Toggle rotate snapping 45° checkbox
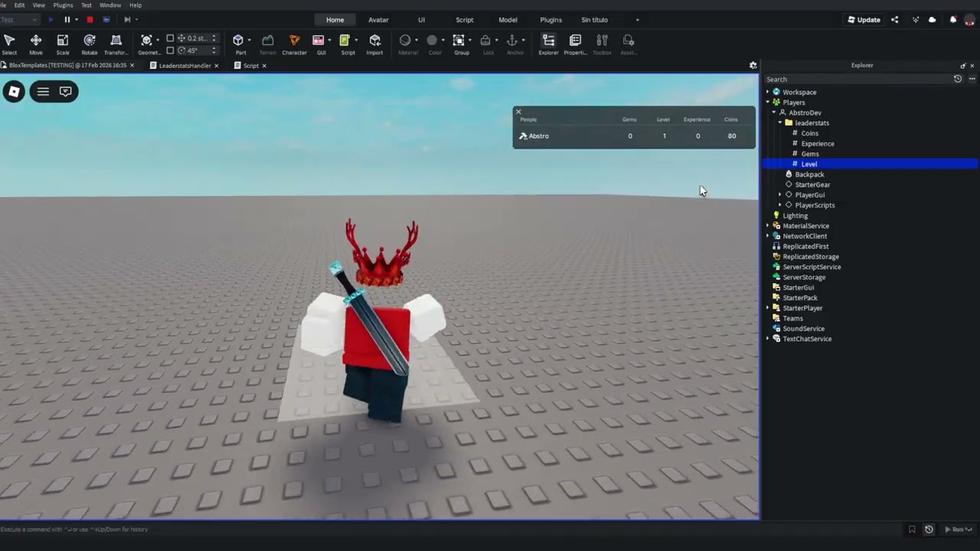Viewport: 980px width, 551px height. [x=170, y=51]
